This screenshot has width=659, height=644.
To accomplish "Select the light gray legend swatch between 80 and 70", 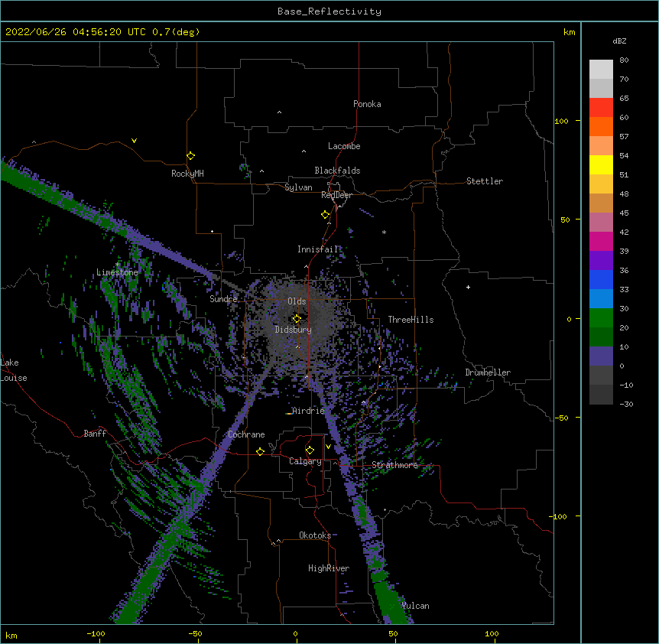I will [601, 70].
